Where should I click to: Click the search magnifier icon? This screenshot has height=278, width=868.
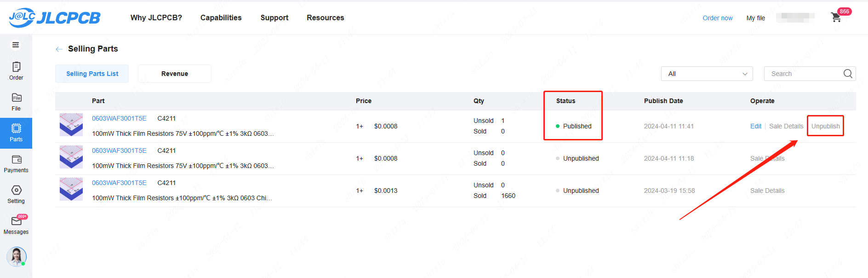(848, 74)
